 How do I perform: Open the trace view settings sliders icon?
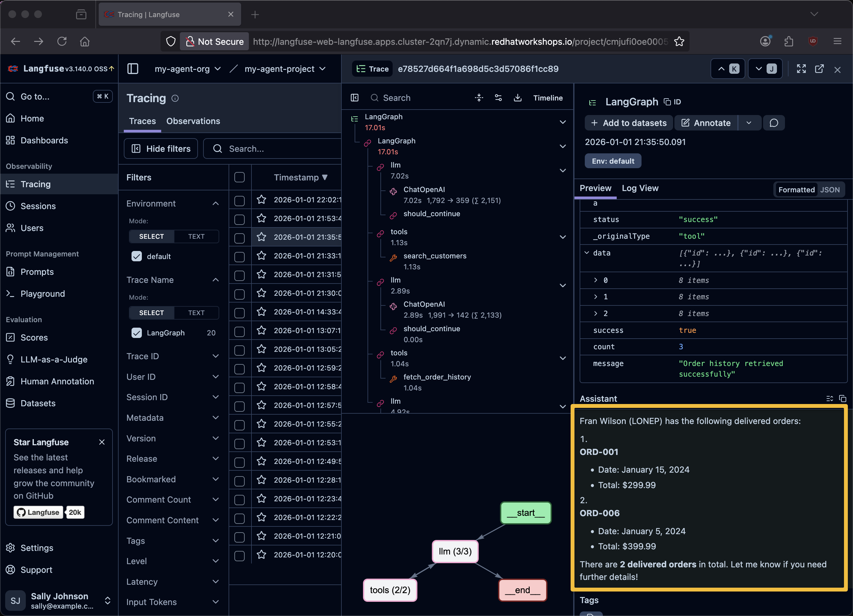498,98
